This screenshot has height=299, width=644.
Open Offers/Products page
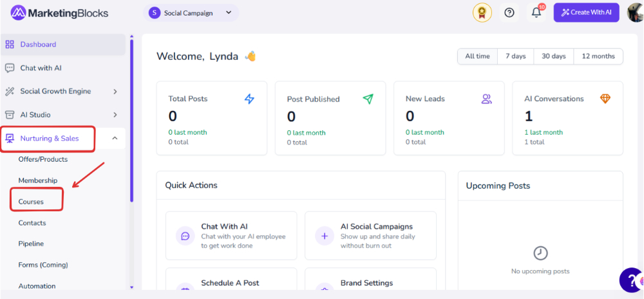point(43,159)
